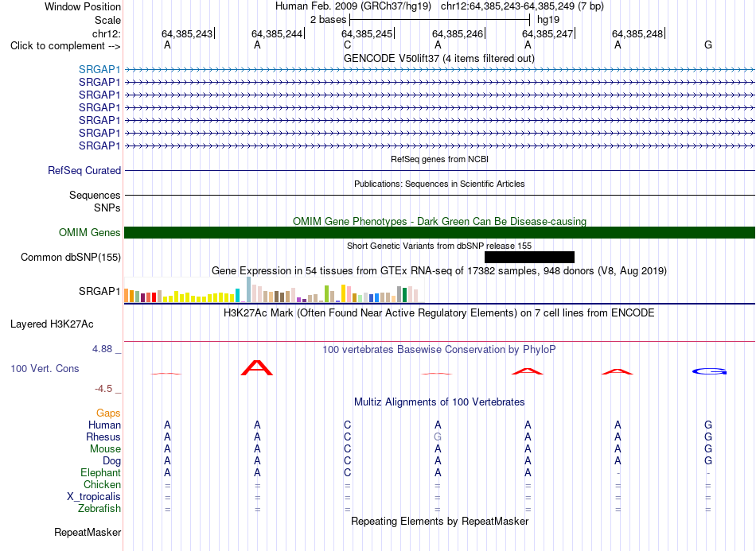756x551 pixels.
Task: Click 'Short Genetic Variants from dbSNP release 155' title
Action: click(x=439, y=246)
